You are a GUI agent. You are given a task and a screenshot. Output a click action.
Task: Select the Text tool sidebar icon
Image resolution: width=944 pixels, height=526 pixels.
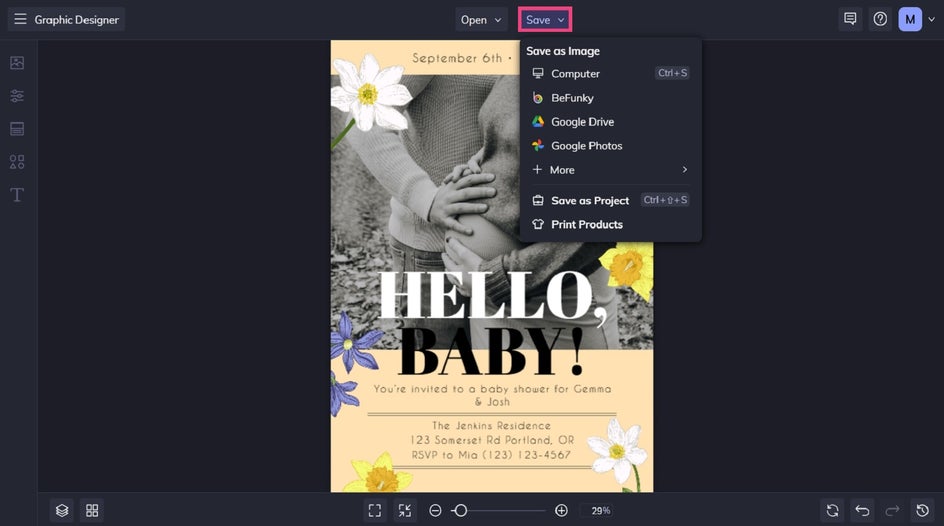point(17,194)
